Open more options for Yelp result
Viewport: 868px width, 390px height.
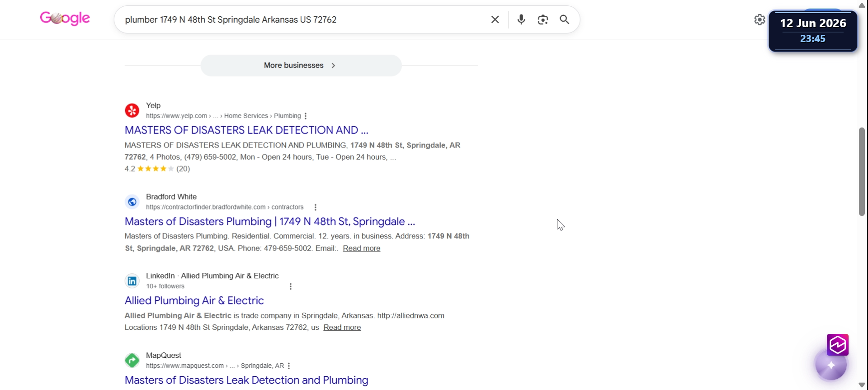point(306,116)
